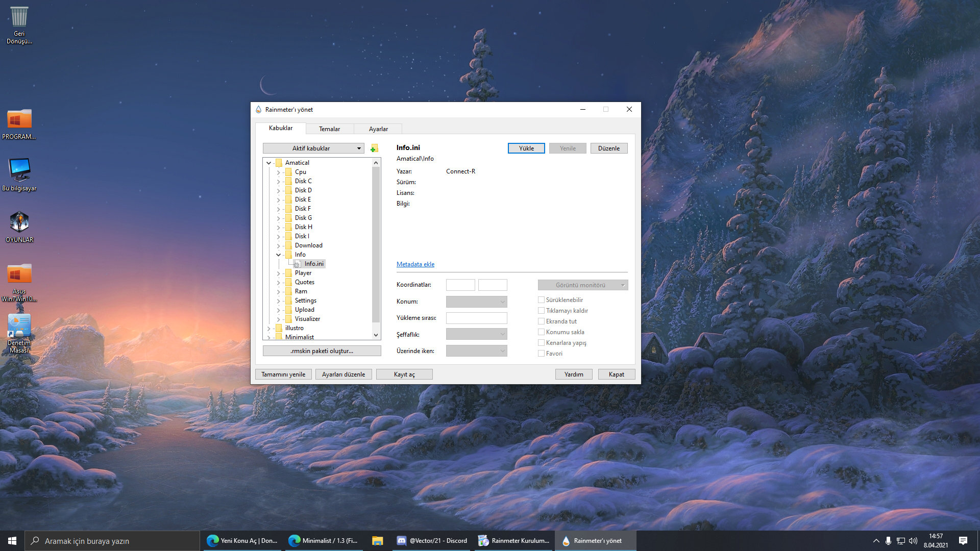Image resolution: width=980 pixels, height=551 pixels.
Task: Click the Yükle button
Action: pos(526,148)
